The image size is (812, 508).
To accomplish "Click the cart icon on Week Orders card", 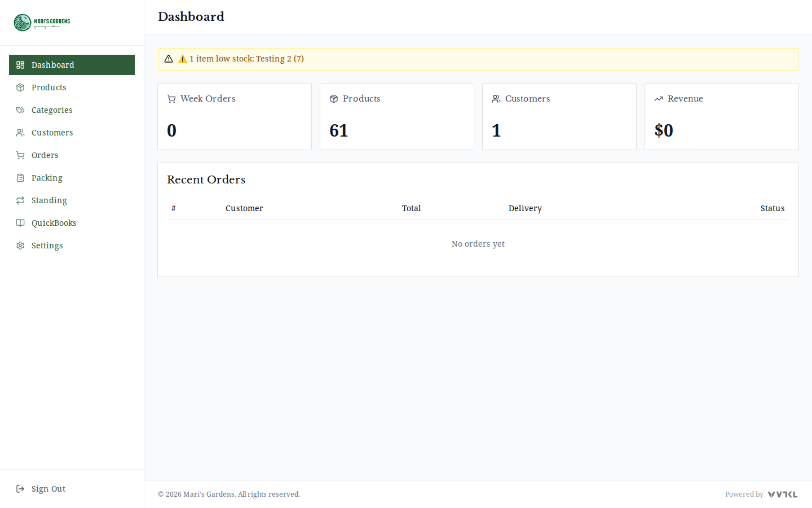I will (171, 99).
